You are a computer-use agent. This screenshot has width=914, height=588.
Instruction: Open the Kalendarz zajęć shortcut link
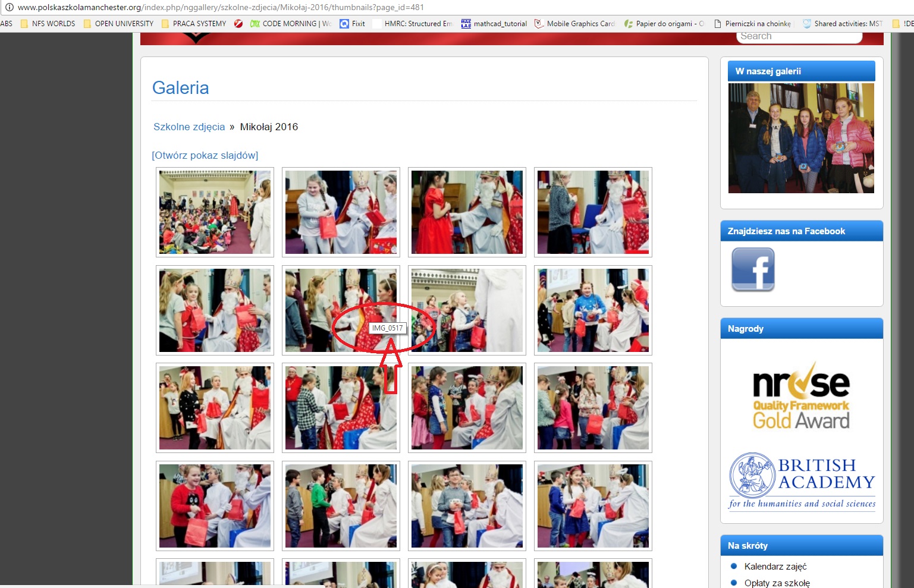pyautogui.click(x=775, y=567)
